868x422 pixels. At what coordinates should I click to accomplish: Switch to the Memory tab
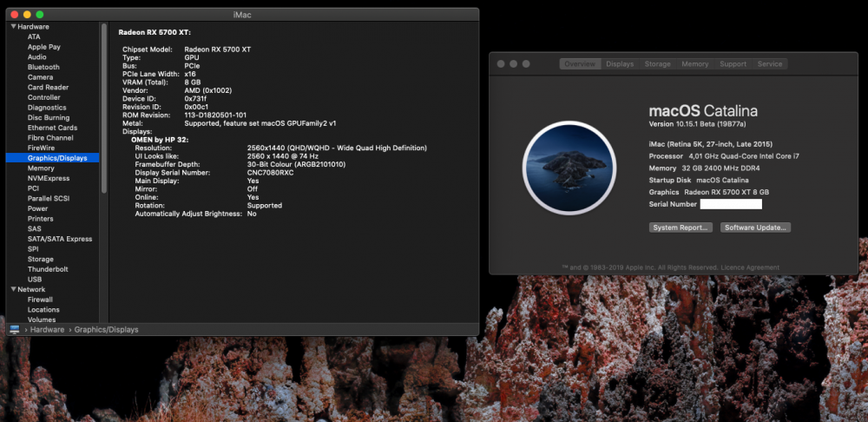tap(694, 63)
